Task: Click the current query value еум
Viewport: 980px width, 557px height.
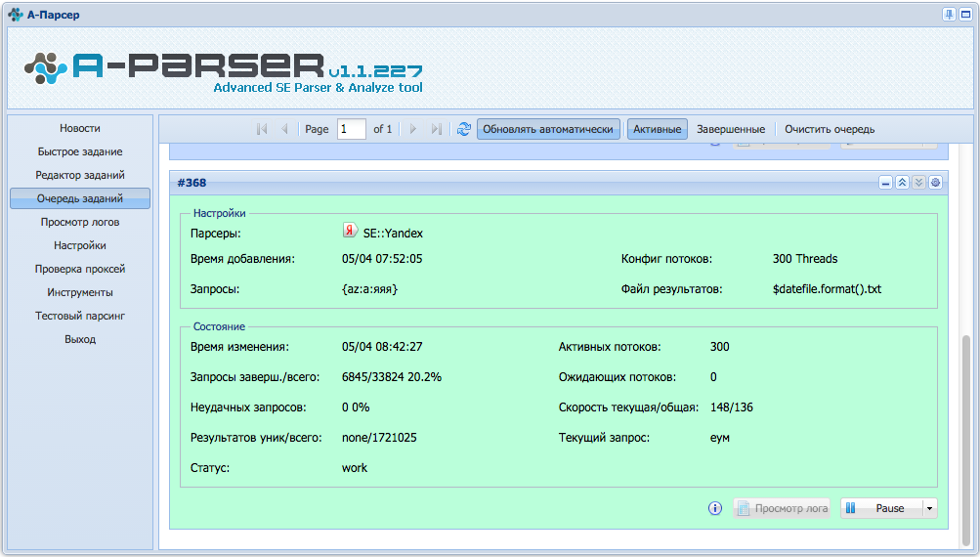Action: (720, 438)
